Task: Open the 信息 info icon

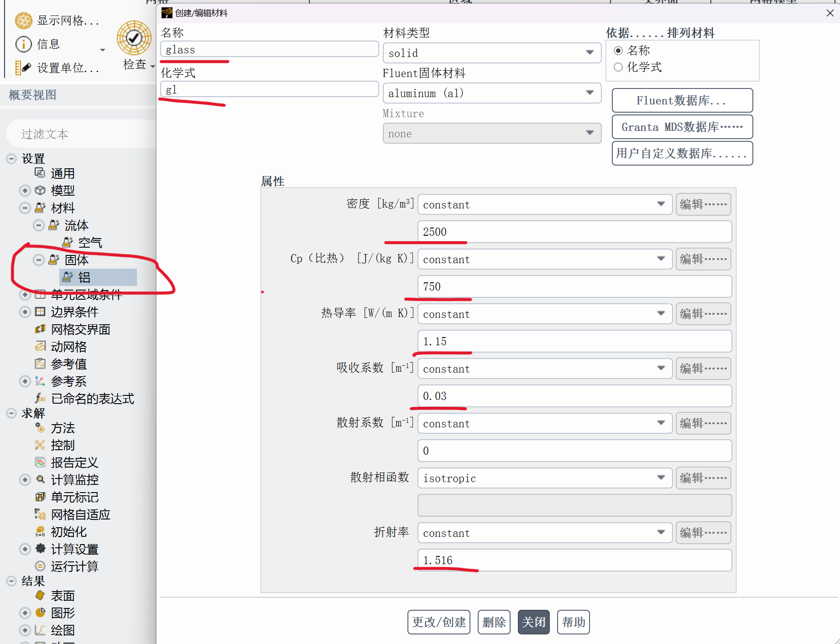Action: point(24,44)
